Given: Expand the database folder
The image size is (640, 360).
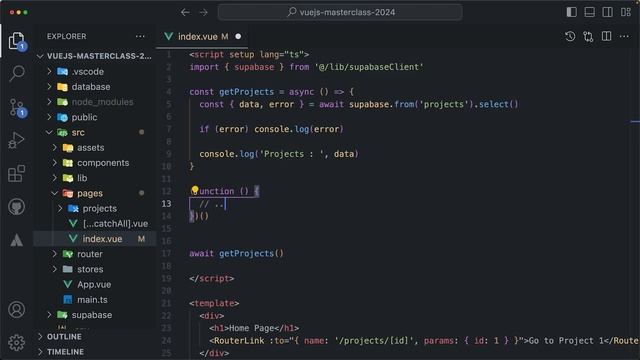Looking at the screenshot, I should (x=95, y=87).
